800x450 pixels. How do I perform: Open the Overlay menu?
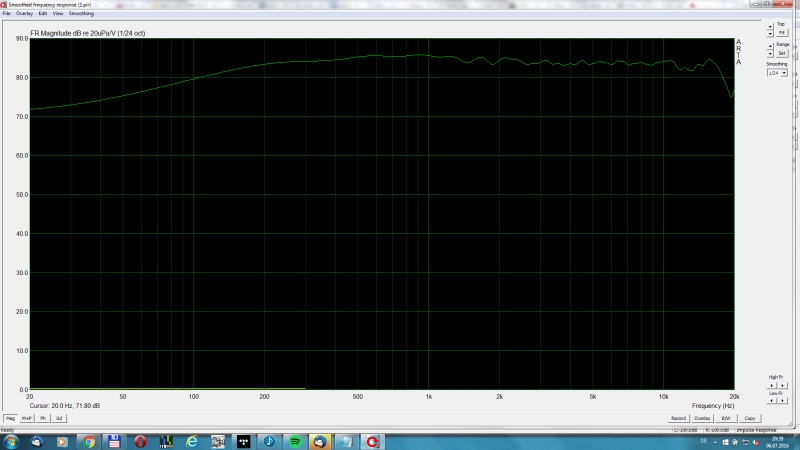(24, 14)
